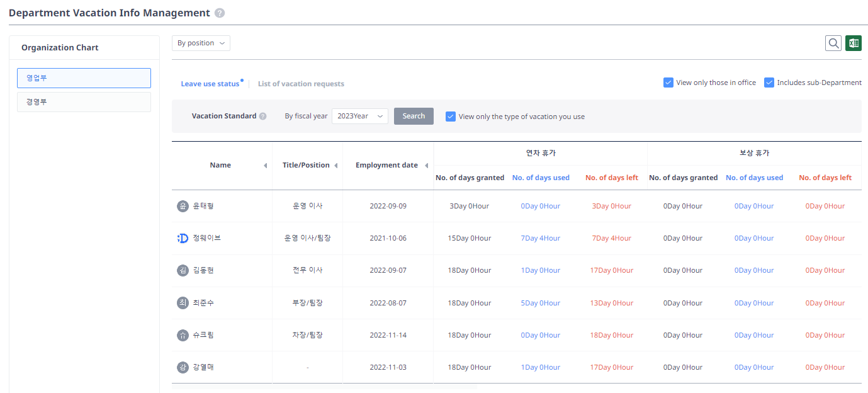This screenshot has width=868, height=393.
Task: Open the search magnifier icon
Action: [x=833, y=43]
